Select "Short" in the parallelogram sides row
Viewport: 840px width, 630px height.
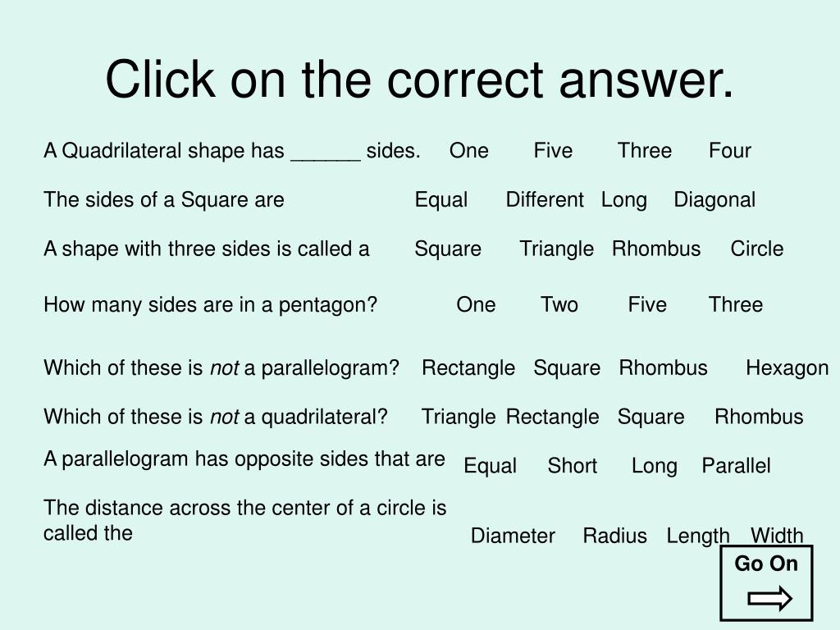[x=572, y=466]
